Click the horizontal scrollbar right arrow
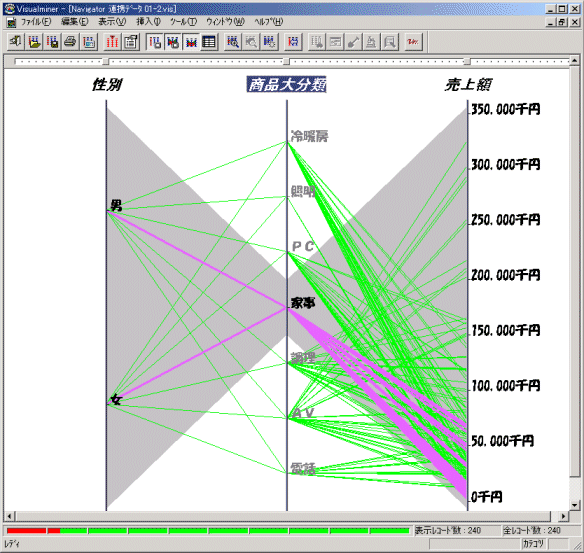584x553 pixels. pyautogui.click(x=564, y=516)
